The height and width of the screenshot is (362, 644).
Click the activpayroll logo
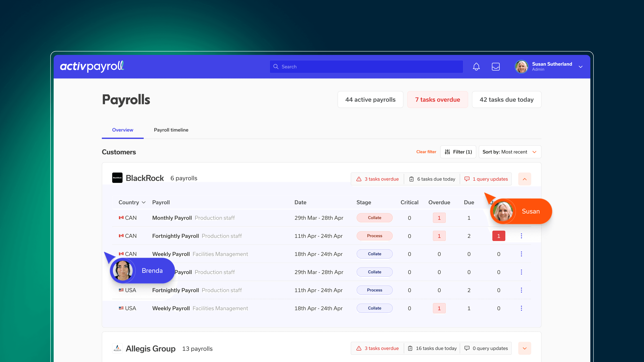click(92, 67)
